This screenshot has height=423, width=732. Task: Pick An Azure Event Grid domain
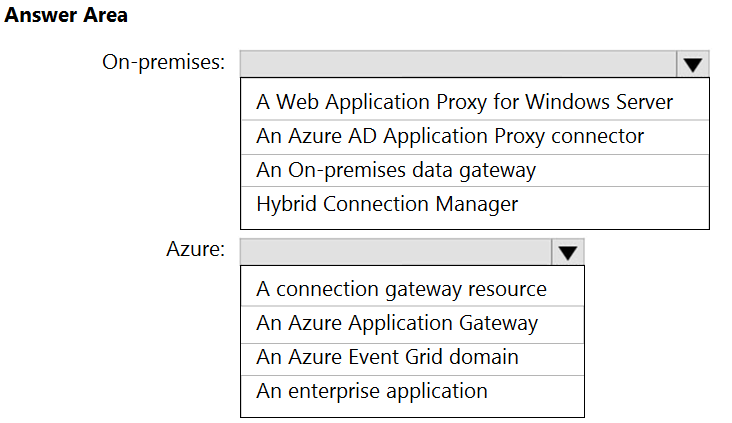click(x=412, y=358)
